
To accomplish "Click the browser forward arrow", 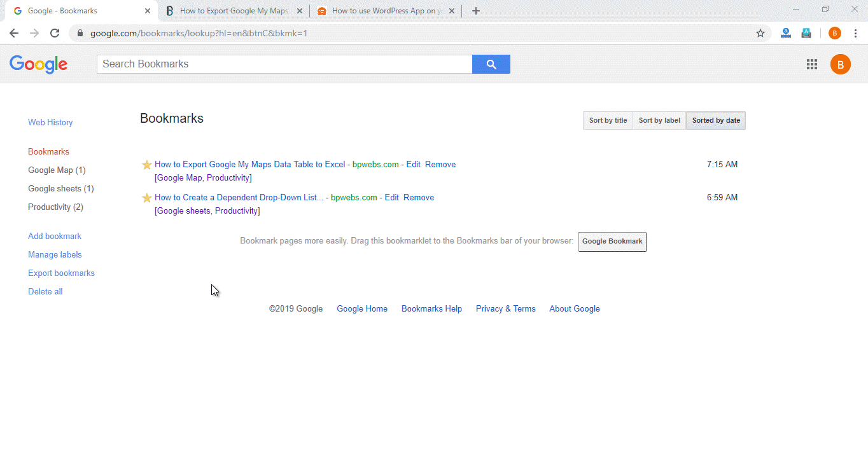I will coord(34,33).
